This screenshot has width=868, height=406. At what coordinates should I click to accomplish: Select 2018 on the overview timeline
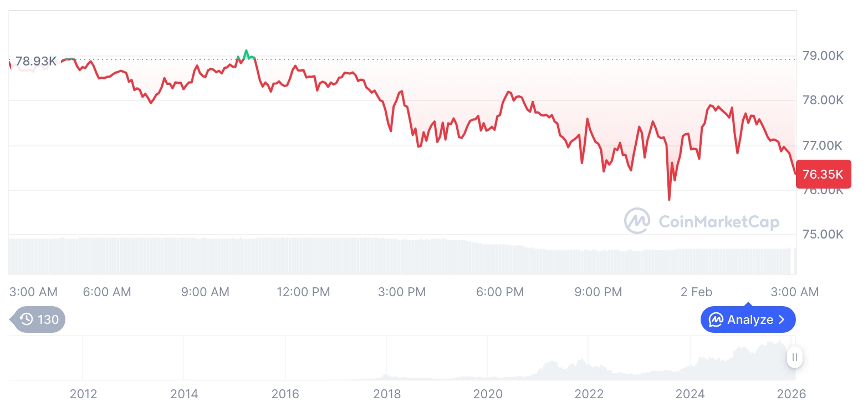coord(387,394)
